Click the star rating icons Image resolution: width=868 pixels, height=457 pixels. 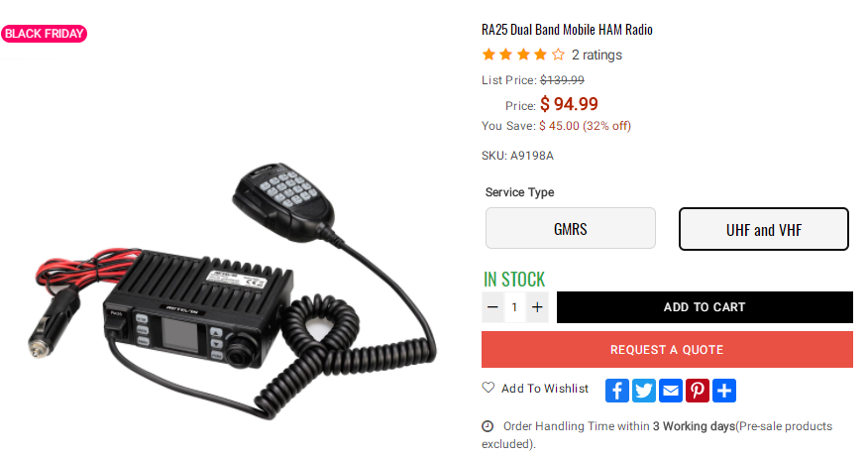coord(523,55)
